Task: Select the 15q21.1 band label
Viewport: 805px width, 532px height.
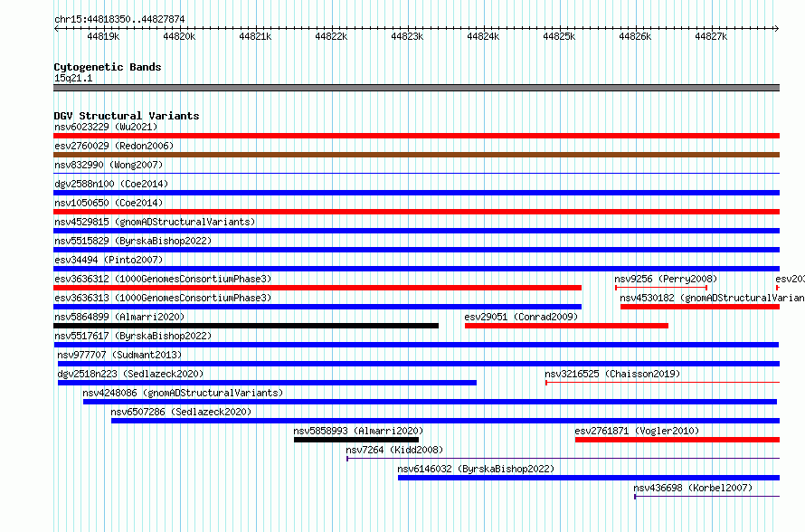Action: point(73,78)
